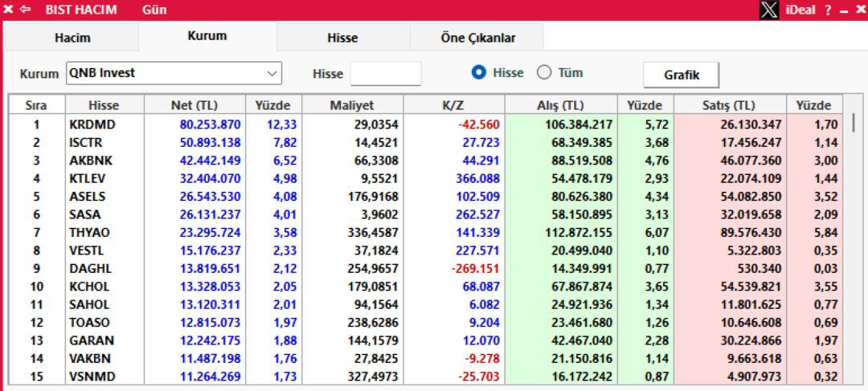
Task: Select the AKBNK stock row
Action: 426,161
